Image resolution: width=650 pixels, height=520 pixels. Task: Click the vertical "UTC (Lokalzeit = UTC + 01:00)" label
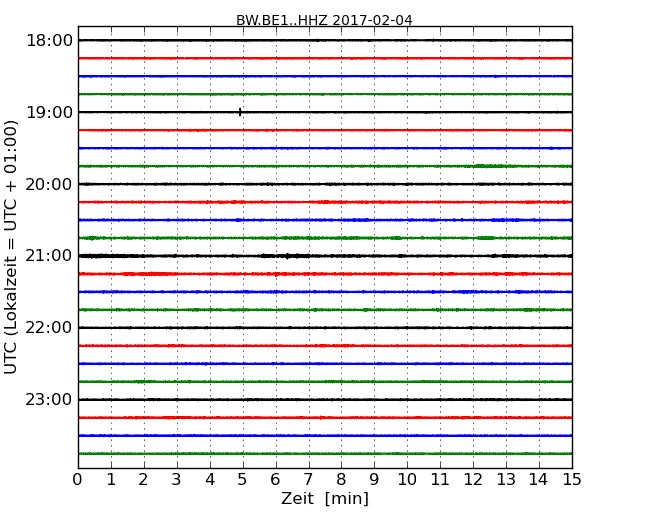10,247
